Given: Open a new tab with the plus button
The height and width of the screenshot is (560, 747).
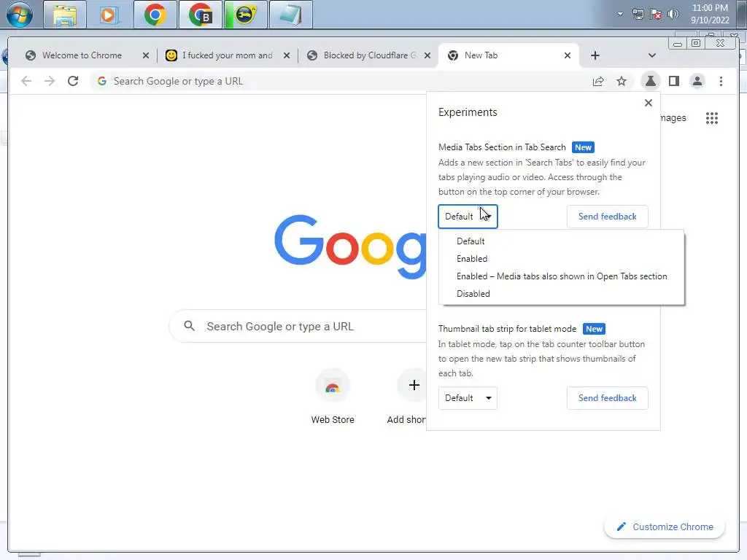Looking at the screenshot, I should pyautogui.click(x=595, y=55).
